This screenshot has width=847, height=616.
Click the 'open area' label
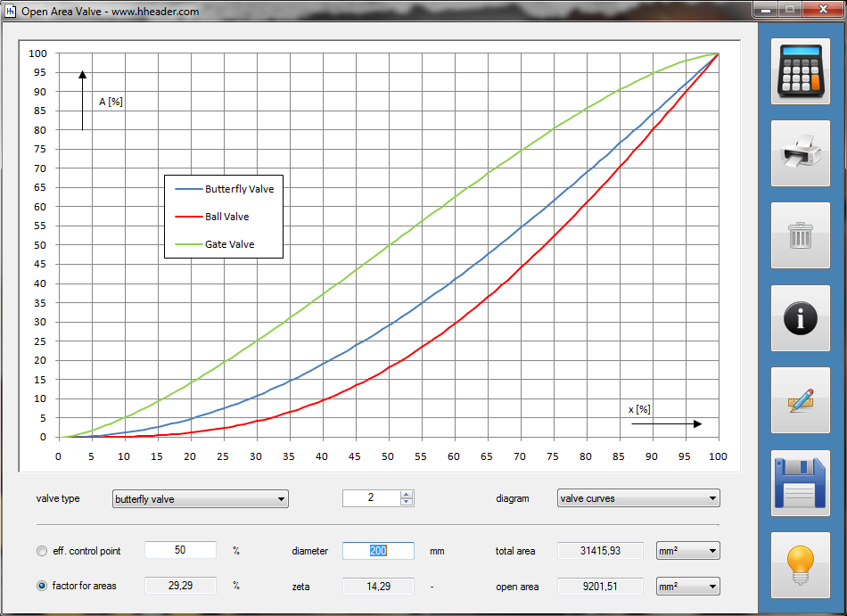[517, 587]
